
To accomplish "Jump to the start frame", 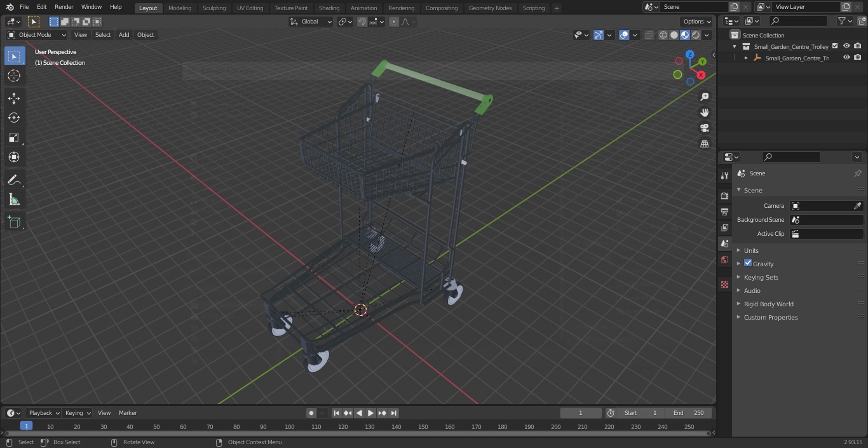I will coord(337,413).
